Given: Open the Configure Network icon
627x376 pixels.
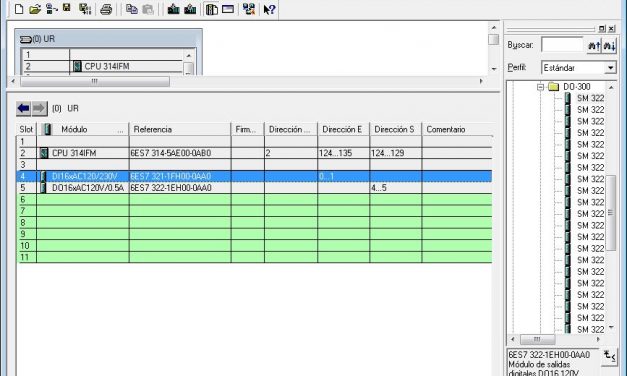Looking at the screenshot, I should pyautogui.click(x=249, y=9).
